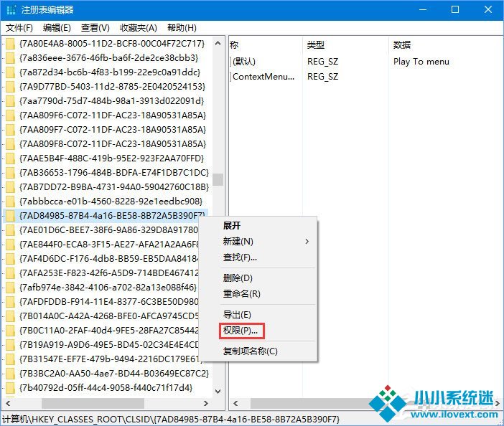This screenshot has width=504, height=426.
Task: Click folder icon of {7AAE5B4F-488C-419b-95E2-923F2AA70FFD}
Action: 10,158
